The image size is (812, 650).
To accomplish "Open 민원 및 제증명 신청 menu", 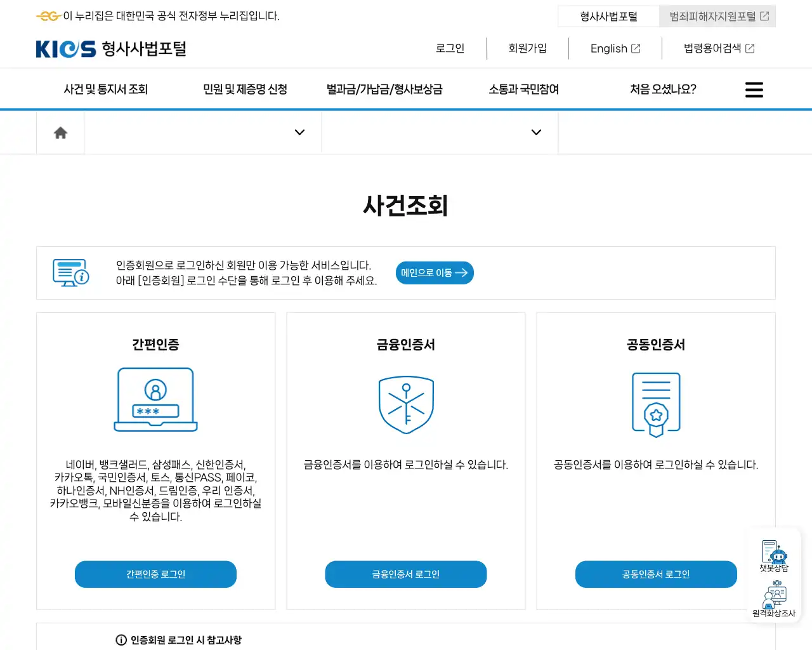I will [245, 90].
